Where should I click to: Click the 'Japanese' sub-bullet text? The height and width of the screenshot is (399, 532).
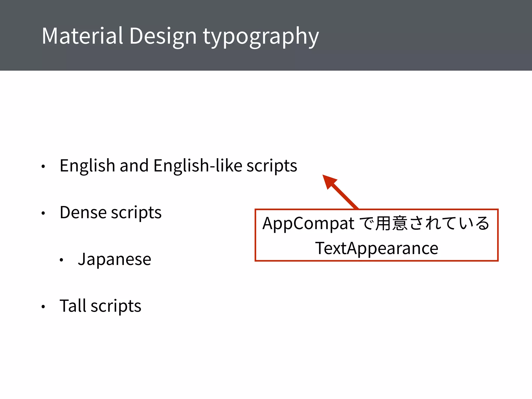(x=114, y=259)
